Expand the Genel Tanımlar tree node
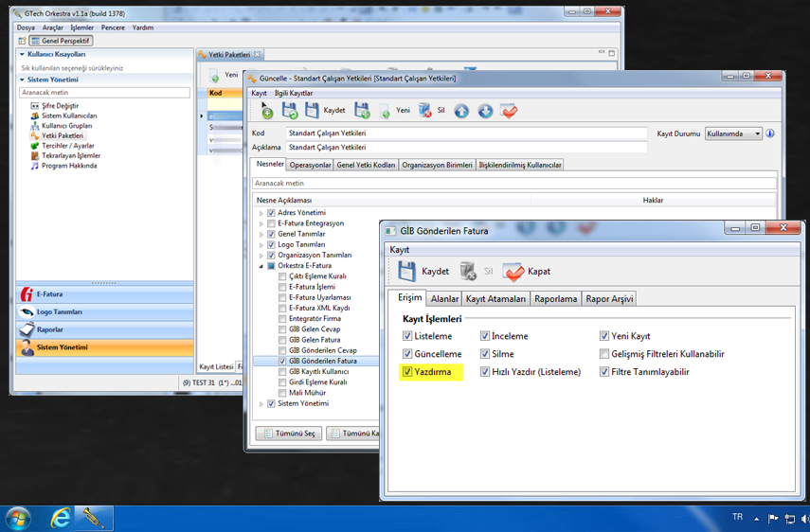The height and width of the screenshot is (532, 810). pyautogui.click(x=261, y=234)
